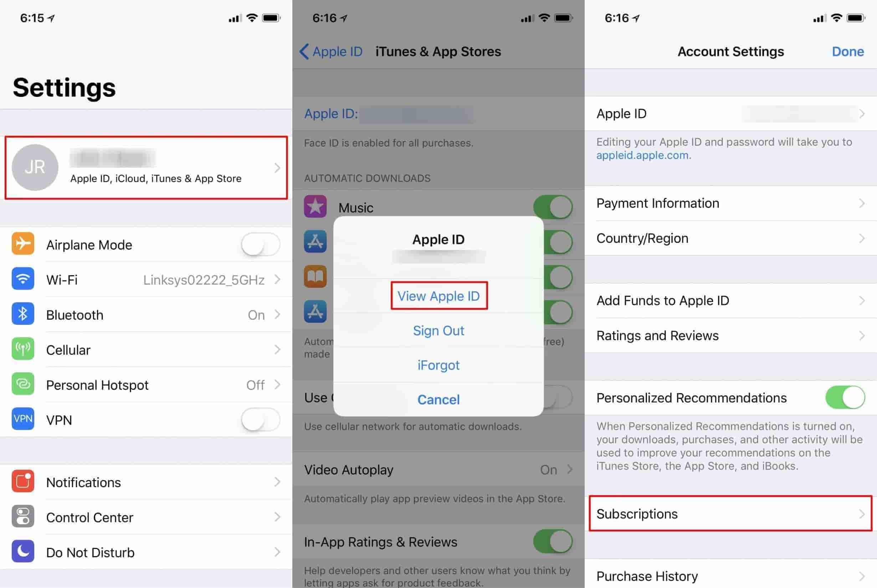
Task: Tap the Apple ID profile section
Action: point(146,167)
